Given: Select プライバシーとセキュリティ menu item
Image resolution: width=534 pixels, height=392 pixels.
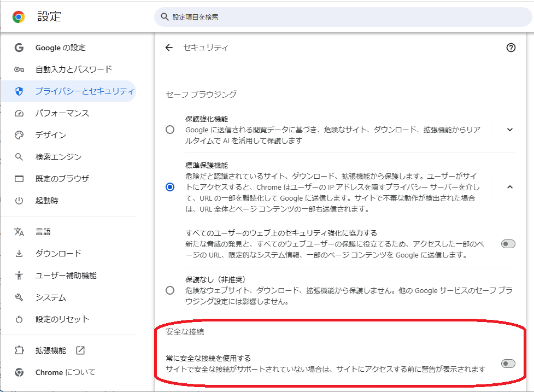Looking at the screenshot, I should click(x=69, y=91).
